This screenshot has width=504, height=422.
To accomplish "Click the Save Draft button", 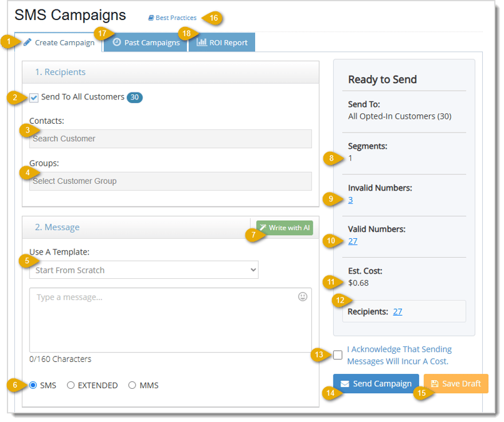I will point(456,384).
